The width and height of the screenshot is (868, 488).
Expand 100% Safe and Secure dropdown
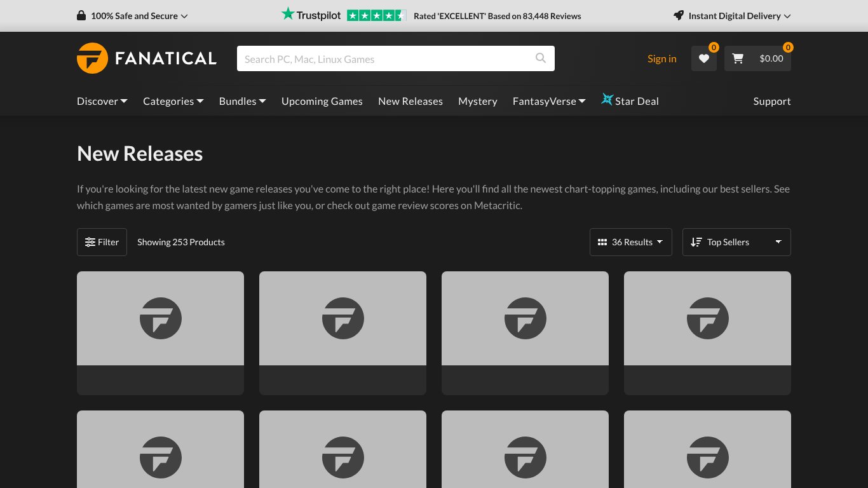coord(132,16)
